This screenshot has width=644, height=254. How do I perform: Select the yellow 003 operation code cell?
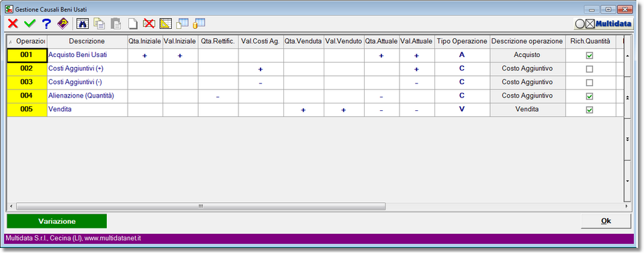click(27, 83)
